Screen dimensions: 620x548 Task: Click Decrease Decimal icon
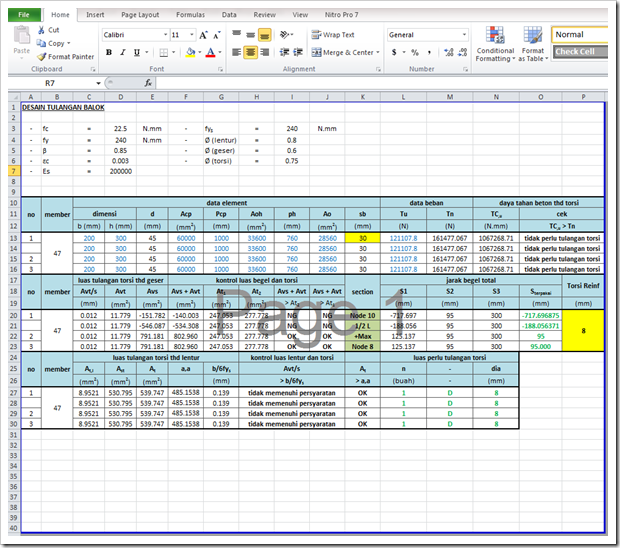click(x=463, y=52)
